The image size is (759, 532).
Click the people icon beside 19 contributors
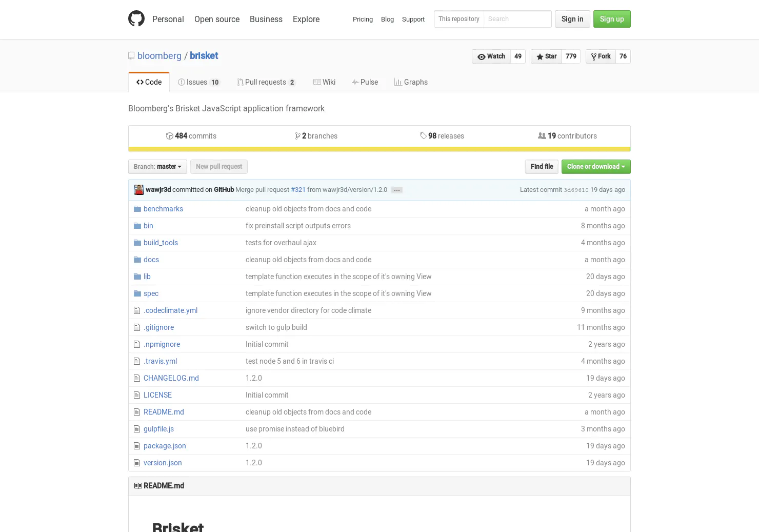point(542,136)
